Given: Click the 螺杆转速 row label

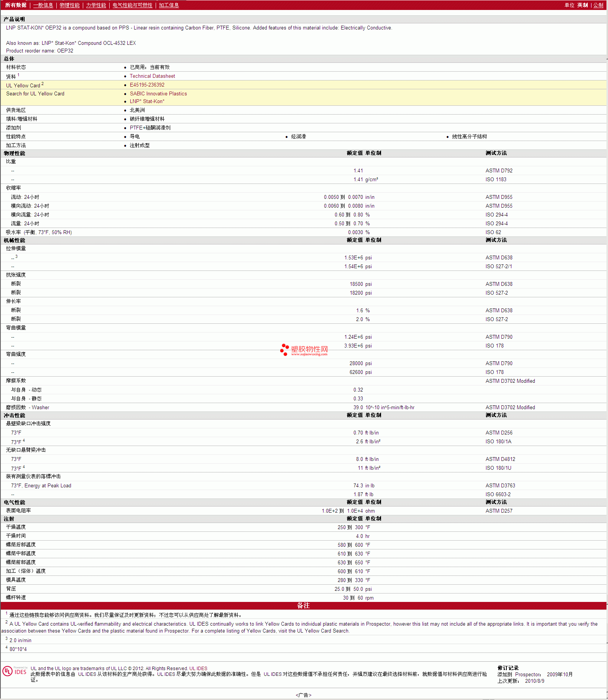Looking at the screenshot, I should [x=16, y=598].
